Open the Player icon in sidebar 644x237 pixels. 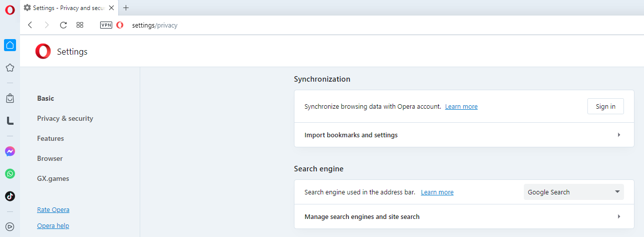click(x=10, y=226)
